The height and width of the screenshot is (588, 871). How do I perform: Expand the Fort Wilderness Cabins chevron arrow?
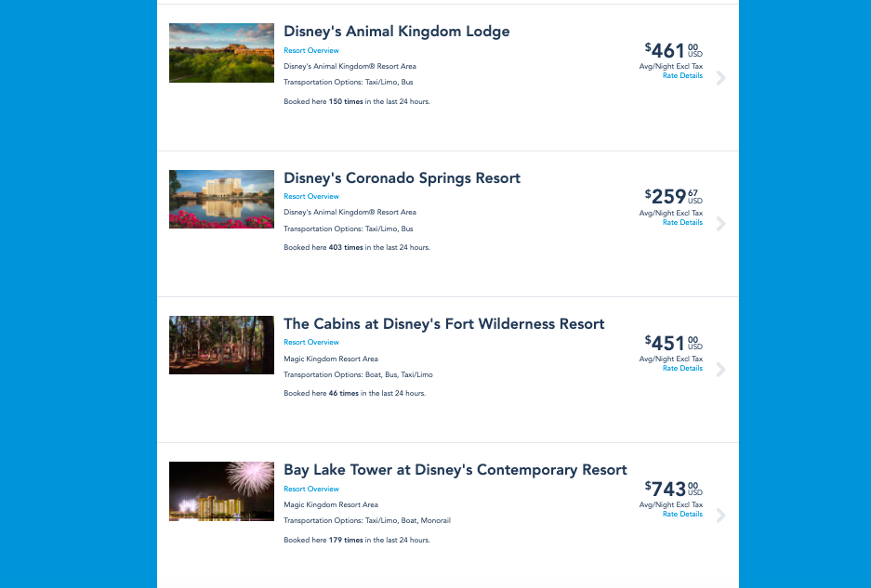tap(720, 370)
